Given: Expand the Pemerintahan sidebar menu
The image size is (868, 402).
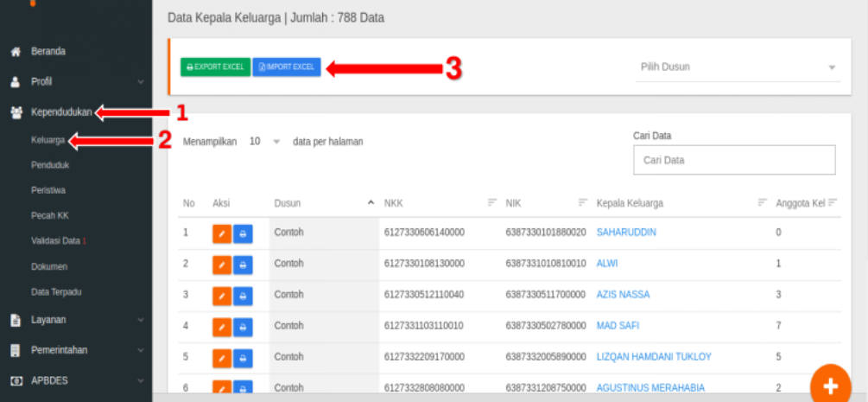Looking at the screenshot, I should [76, 350].
